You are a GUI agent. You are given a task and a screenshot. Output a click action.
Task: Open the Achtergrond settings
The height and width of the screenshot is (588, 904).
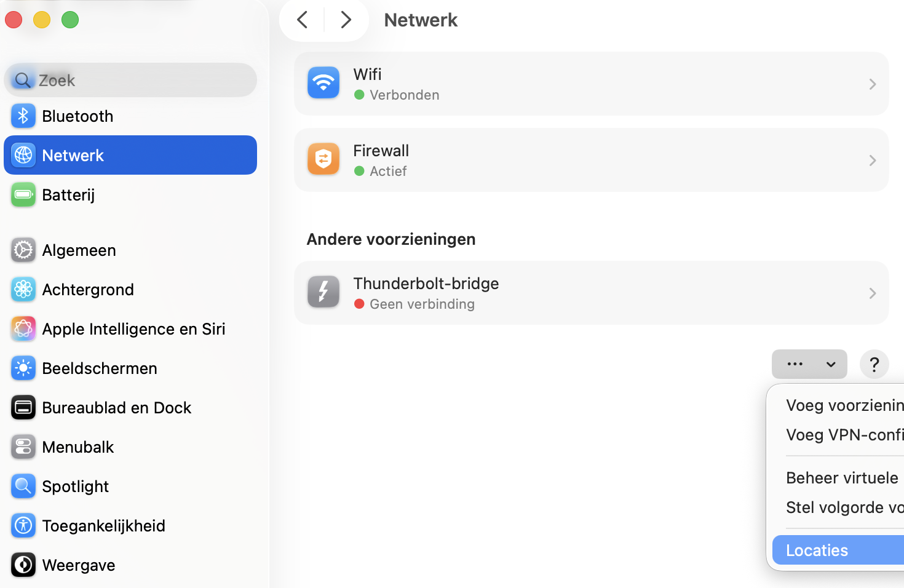pos(23,289)
